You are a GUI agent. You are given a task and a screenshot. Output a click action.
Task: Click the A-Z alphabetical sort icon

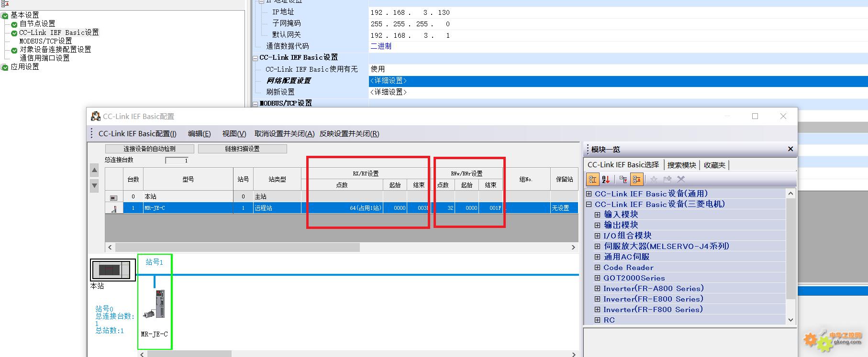[x=606, y=180]
